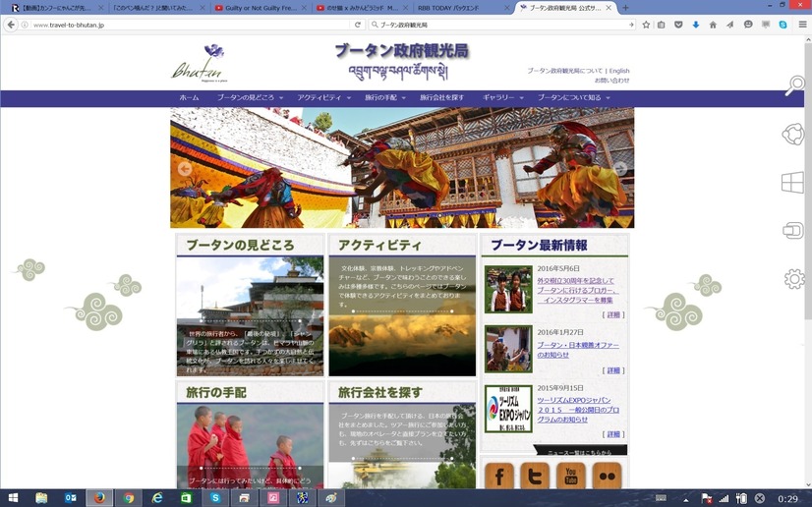The height and width of the screenshot is (507, 812).
Task: Click the ニュース一覧はこちらから banner
Action: tap(580, 451)
